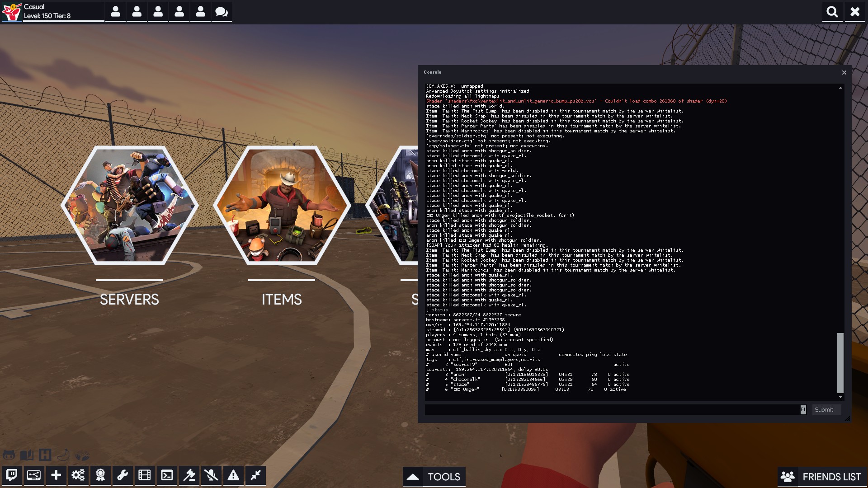868x488 pixels.
Task: Click the console scrollbar down arrow
Action: (840, 397)
